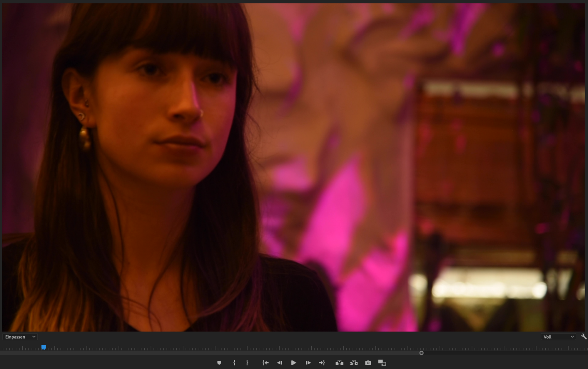The image size is (588, 369).
Task: Open the wrench settings menu
Action: pyautogui.click(x=584, y=337)
